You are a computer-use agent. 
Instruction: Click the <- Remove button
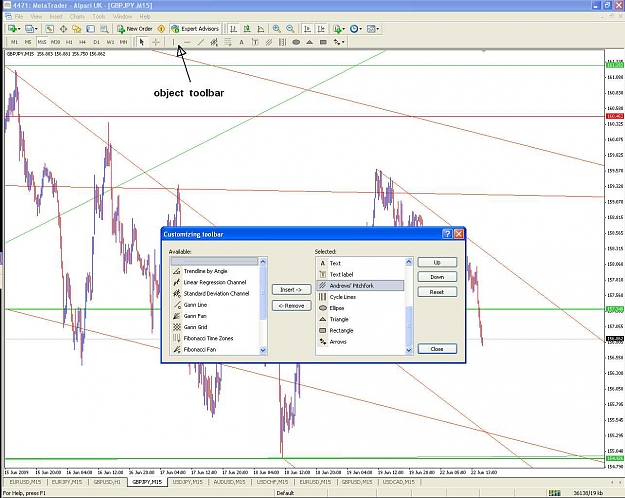tap(291, 306)
